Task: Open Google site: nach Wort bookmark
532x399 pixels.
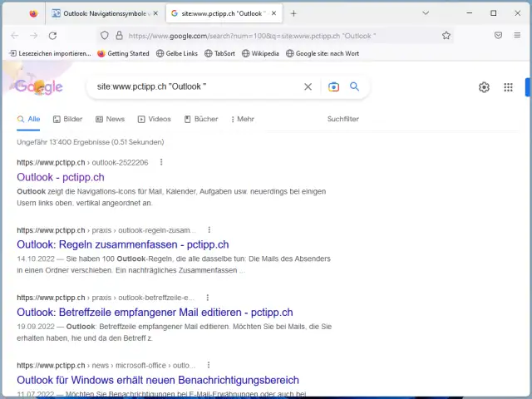Action: [323, 53]
